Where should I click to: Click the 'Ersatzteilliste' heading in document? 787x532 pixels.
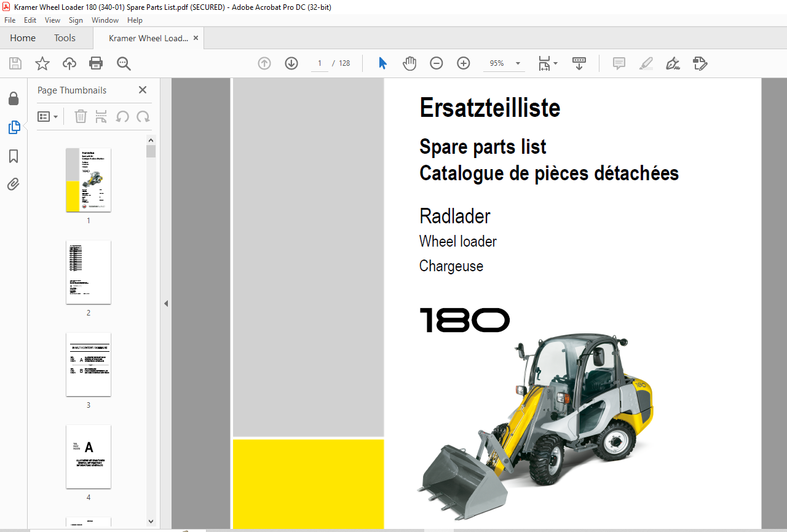click(x=490, y=108)
